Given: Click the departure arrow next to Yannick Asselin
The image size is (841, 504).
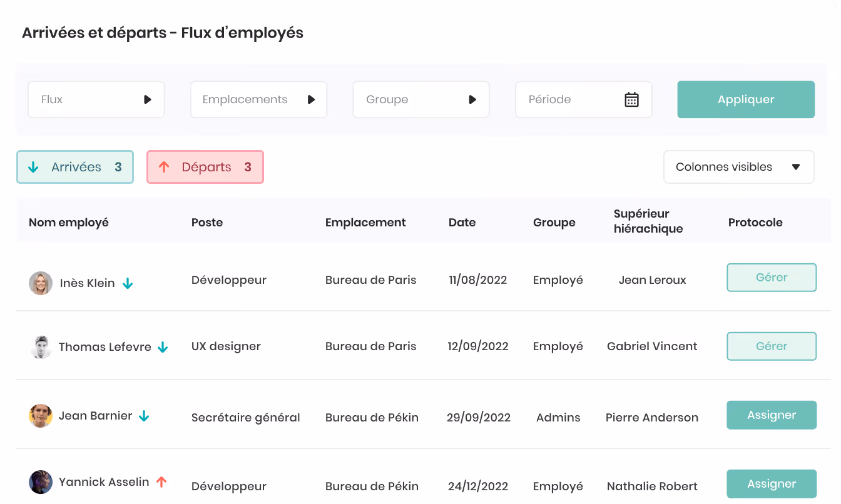Looking at the screenshot, I should 161,482.
